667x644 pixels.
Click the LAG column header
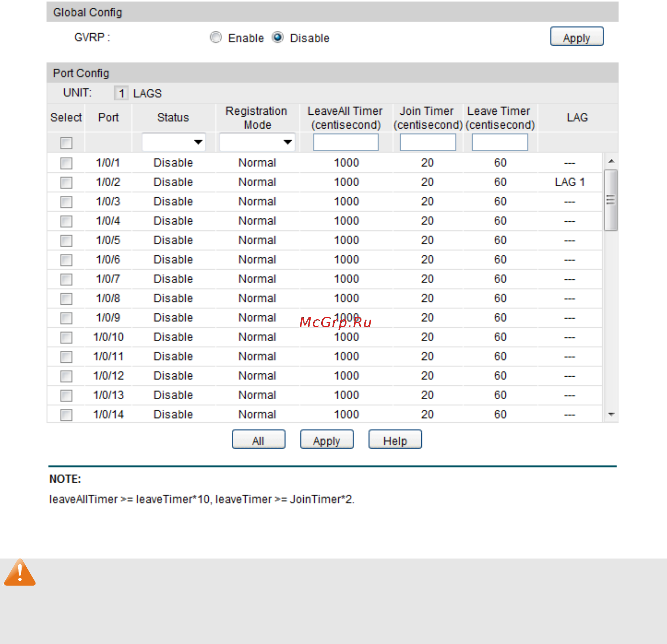click(x=577, y=117)
